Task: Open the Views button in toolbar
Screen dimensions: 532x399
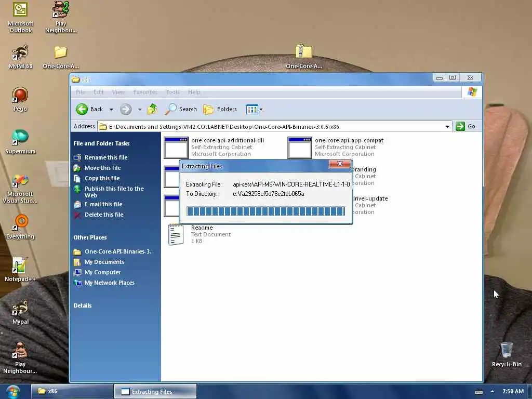Action: 252,109
